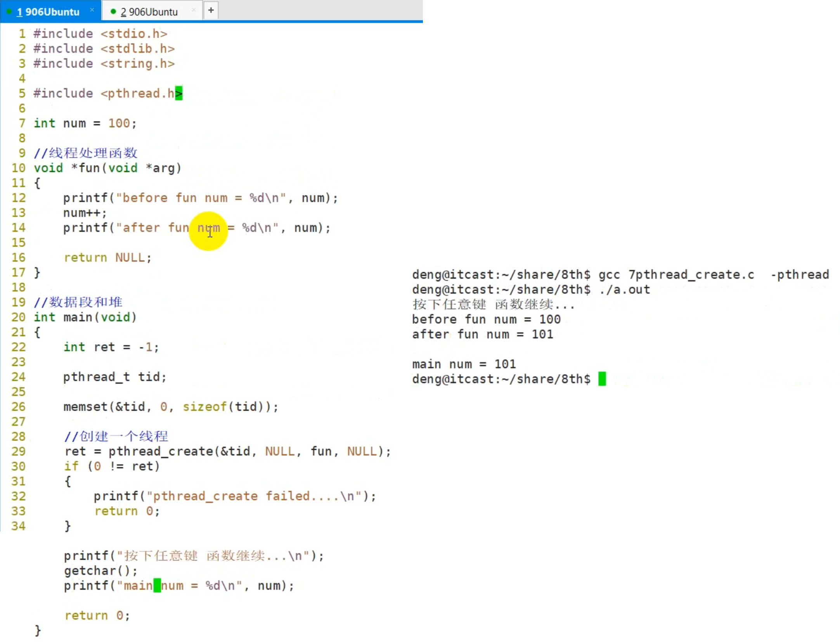Click 'pthread_create' call on line 29
The height and width of the screenshot is (642, 840).
[161, 451]
